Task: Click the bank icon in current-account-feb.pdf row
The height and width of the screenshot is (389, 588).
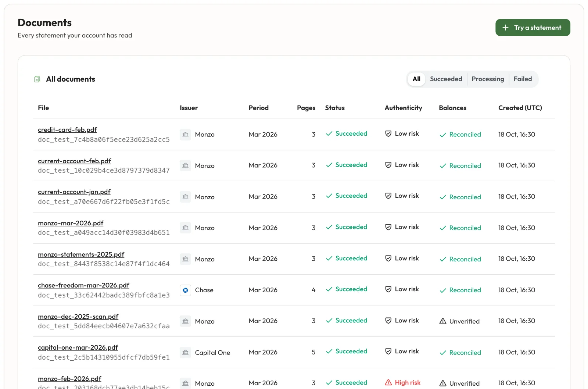Action: 185,165
